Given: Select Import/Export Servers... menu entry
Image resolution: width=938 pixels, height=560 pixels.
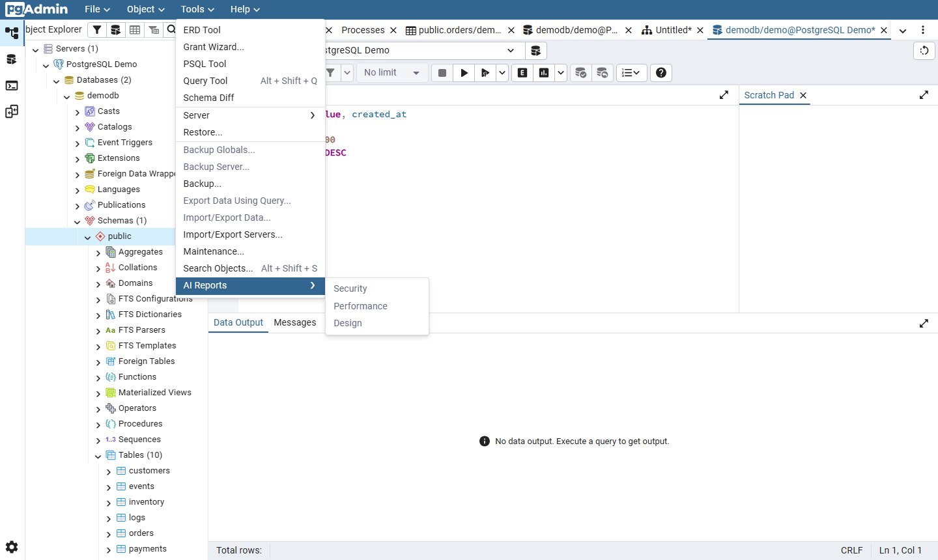Looking at the screenshot, I should [250, 234].
